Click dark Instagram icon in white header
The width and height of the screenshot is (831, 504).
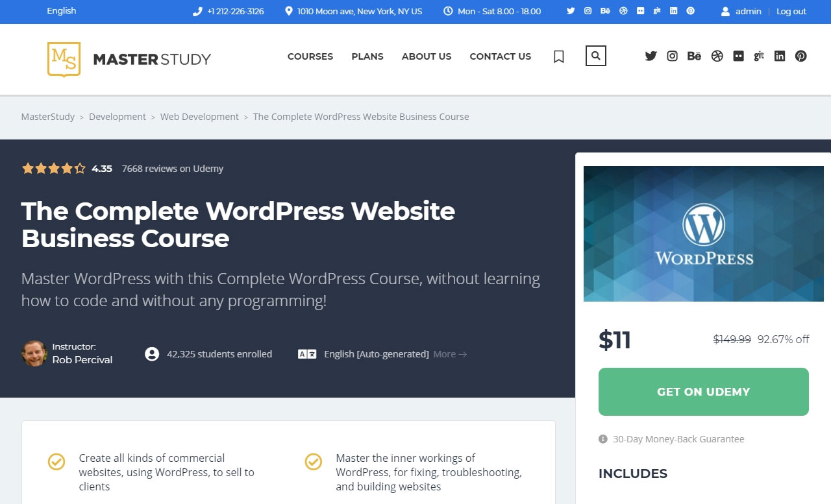[673, 56]
